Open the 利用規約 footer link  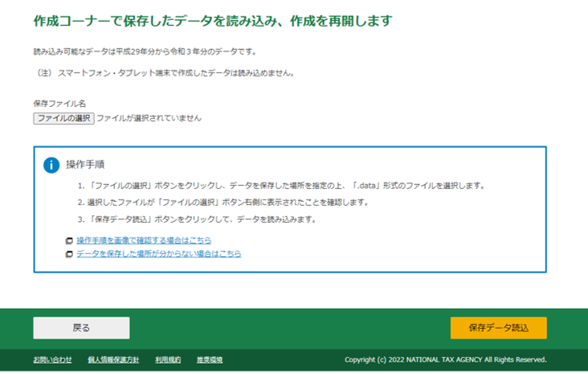point(168,360)
